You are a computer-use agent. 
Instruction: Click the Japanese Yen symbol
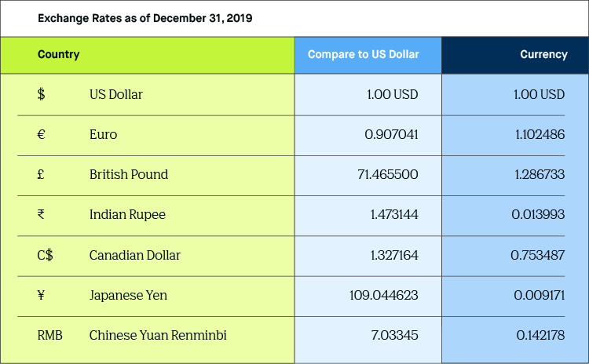tap(42, 296)
